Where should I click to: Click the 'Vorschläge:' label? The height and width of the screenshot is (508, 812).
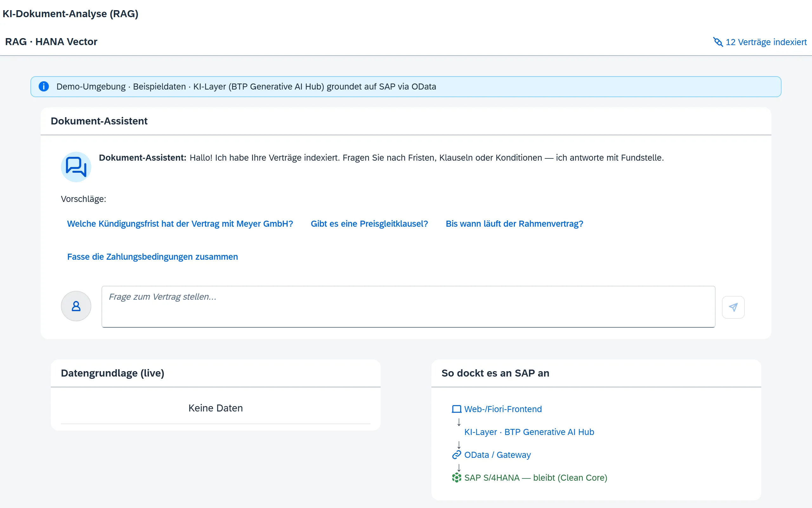pos(83,199)
